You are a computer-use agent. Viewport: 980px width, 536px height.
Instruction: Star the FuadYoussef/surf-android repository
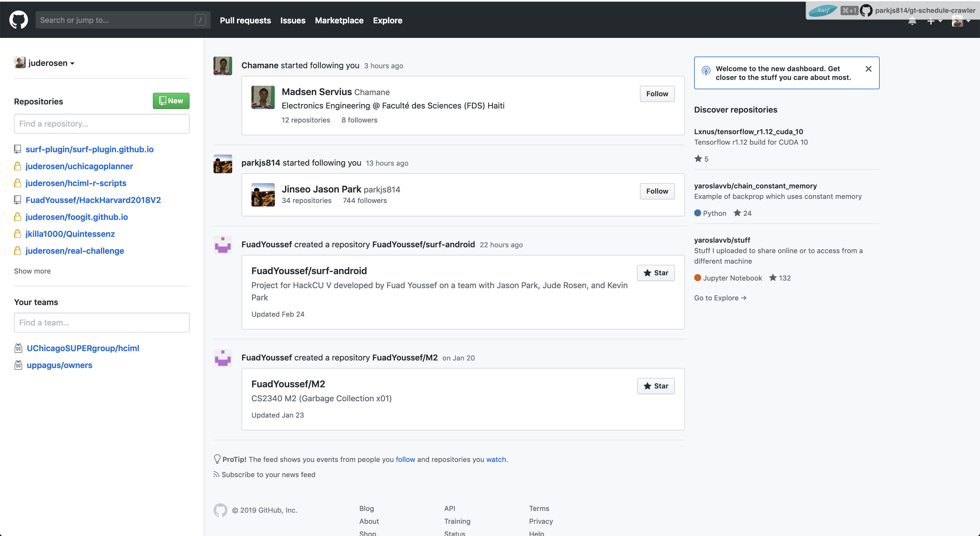pyautogui.click(x=655, y=273)
